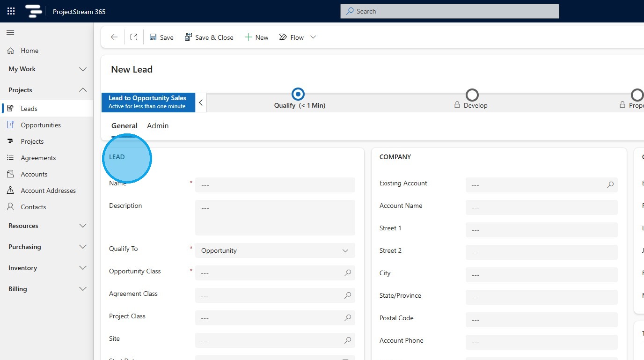Click the back arrow in command bar

tap(114, 37)
